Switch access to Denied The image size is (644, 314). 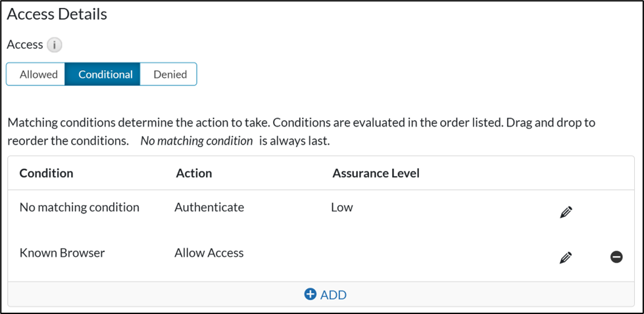click(x=170, y=74)
